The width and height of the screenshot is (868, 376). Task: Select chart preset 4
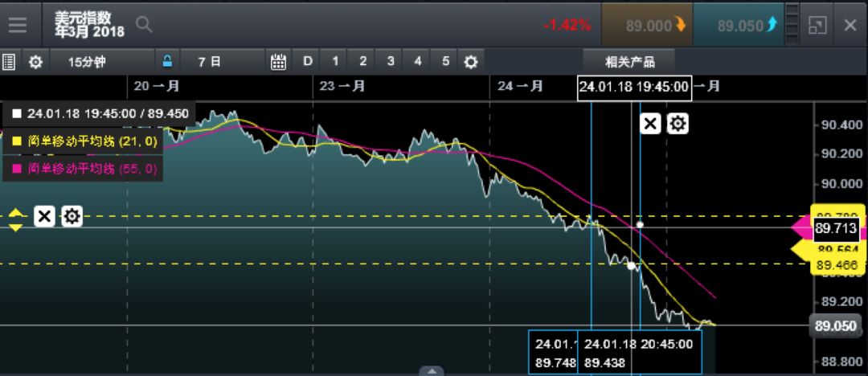tap(418, 61)
